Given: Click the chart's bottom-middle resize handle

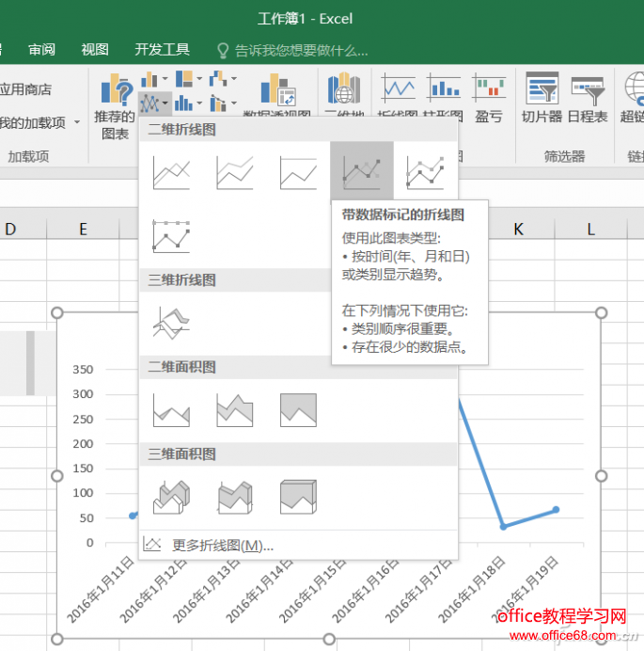Looking at the screenshot, I should [329, 639].
